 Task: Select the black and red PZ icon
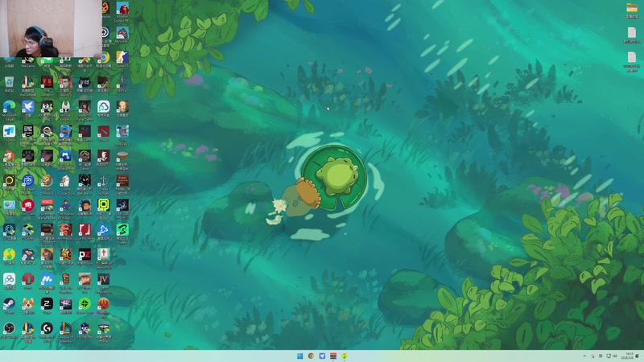tap(85, 254)
